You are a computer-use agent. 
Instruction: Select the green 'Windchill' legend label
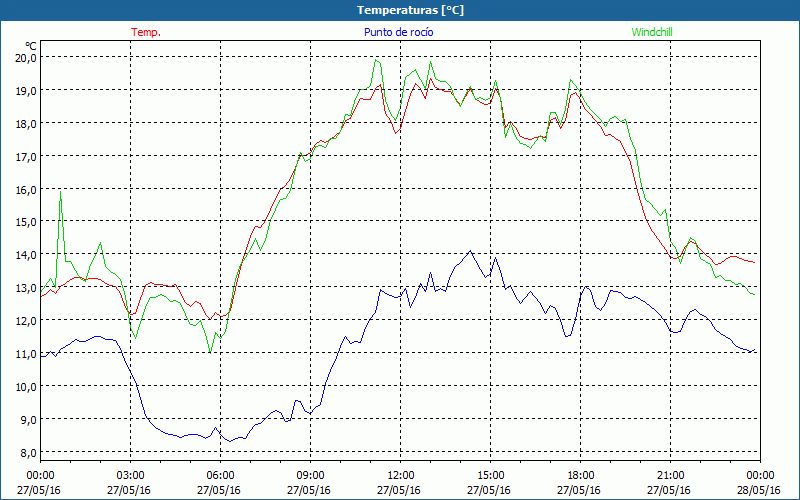[x=652, y=32]
